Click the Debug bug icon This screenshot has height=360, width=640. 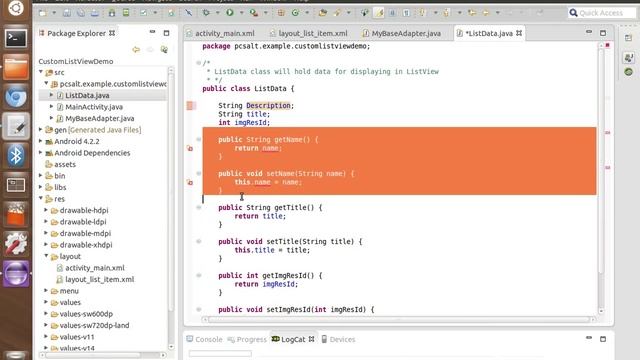[x=206, y=13]
